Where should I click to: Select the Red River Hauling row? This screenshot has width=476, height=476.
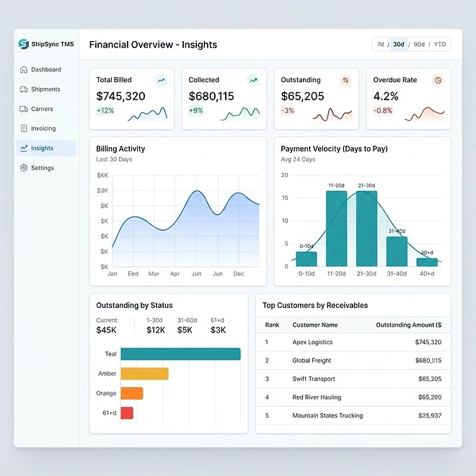coord(353,397)
